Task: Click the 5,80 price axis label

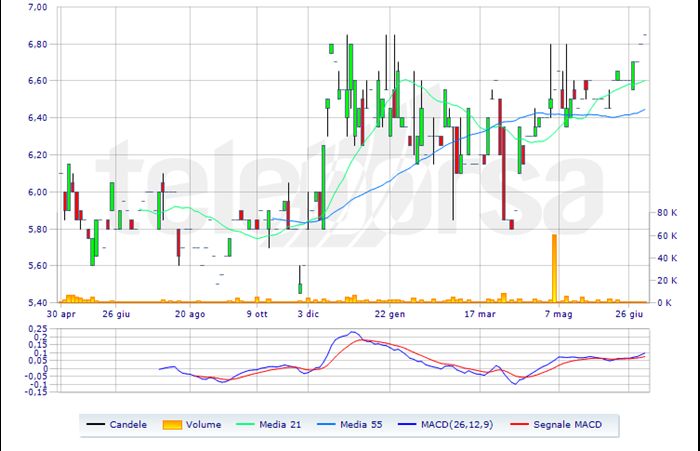Action: click(38, 229)
